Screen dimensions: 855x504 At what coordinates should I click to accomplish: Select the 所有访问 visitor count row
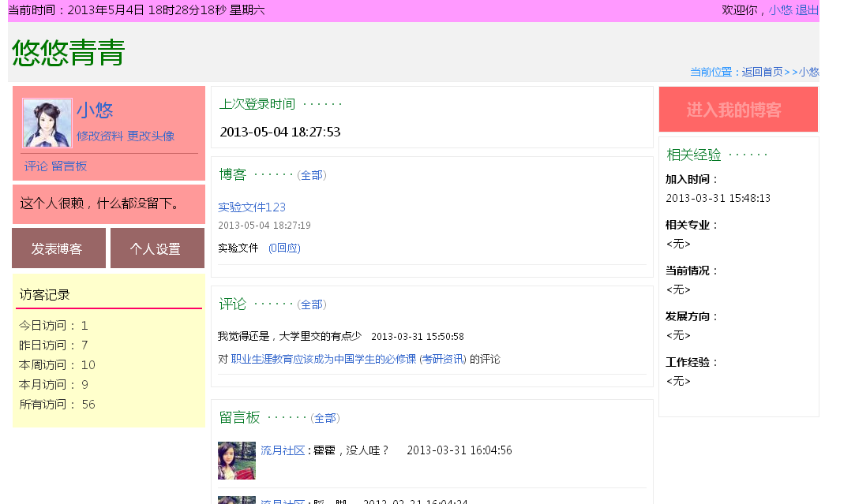tap(58, 405)
